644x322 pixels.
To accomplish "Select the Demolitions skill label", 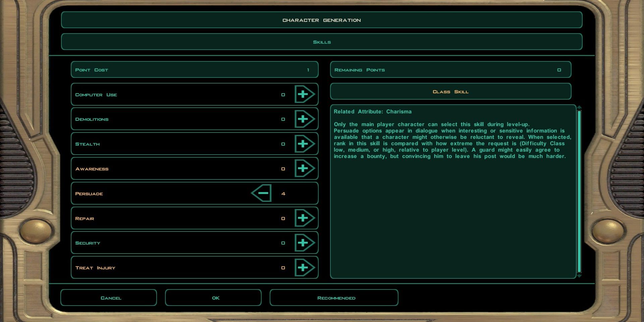I will click(92, 119).
